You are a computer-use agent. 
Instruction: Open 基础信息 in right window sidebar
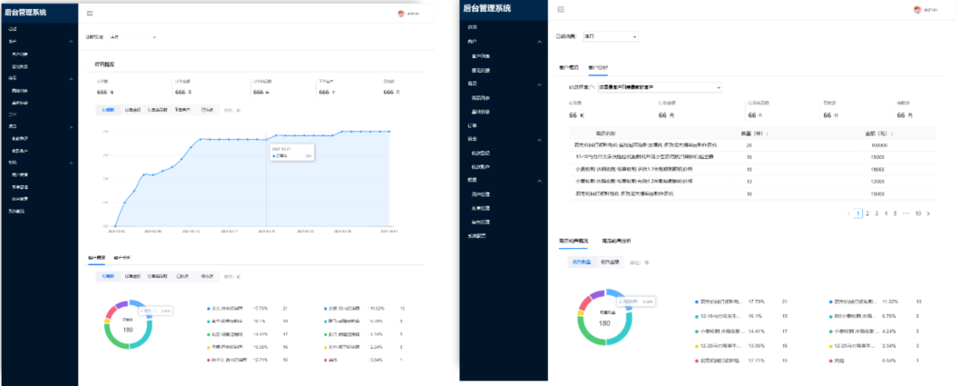481,112
